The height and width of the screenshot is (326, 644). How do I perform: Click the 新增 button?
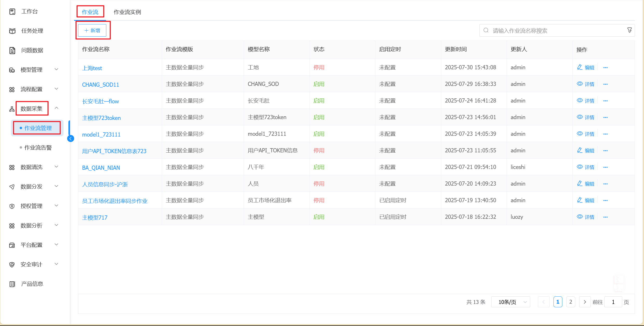pos(92,31)
